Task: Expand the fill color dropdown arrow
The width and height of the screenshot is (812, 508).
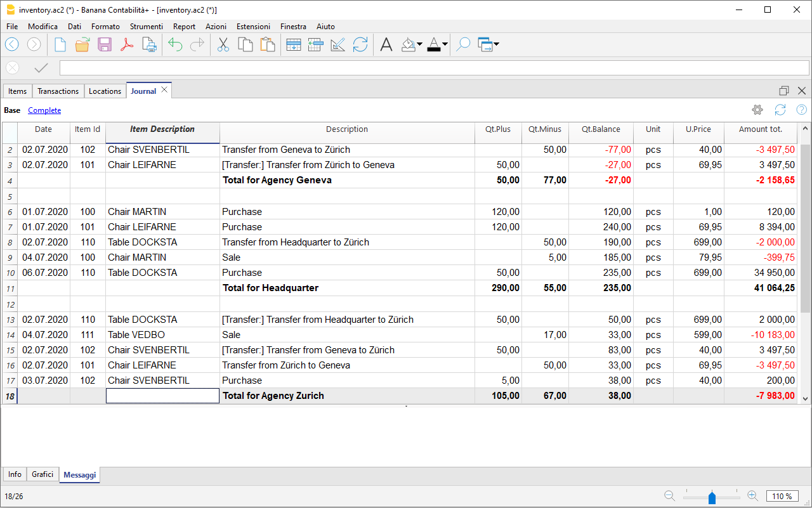Action: (x=419, y=44)
